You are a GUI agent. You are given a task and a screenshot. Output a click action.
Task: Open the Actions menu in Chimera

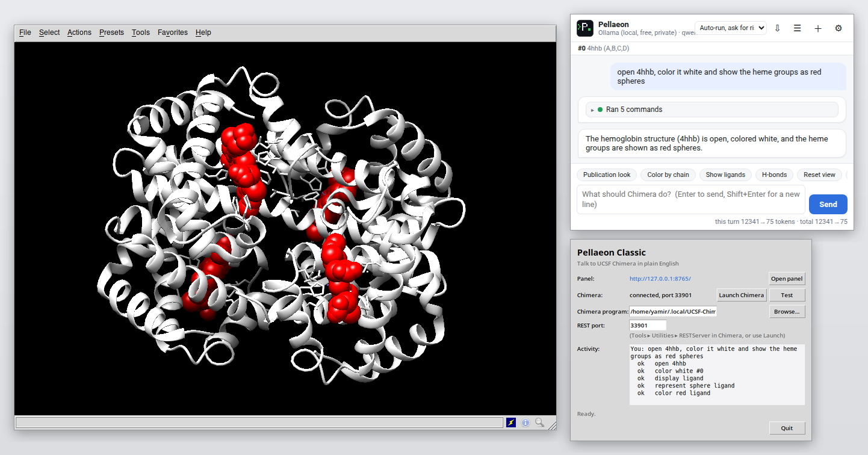pyautogui.click(x=79, y=32)
